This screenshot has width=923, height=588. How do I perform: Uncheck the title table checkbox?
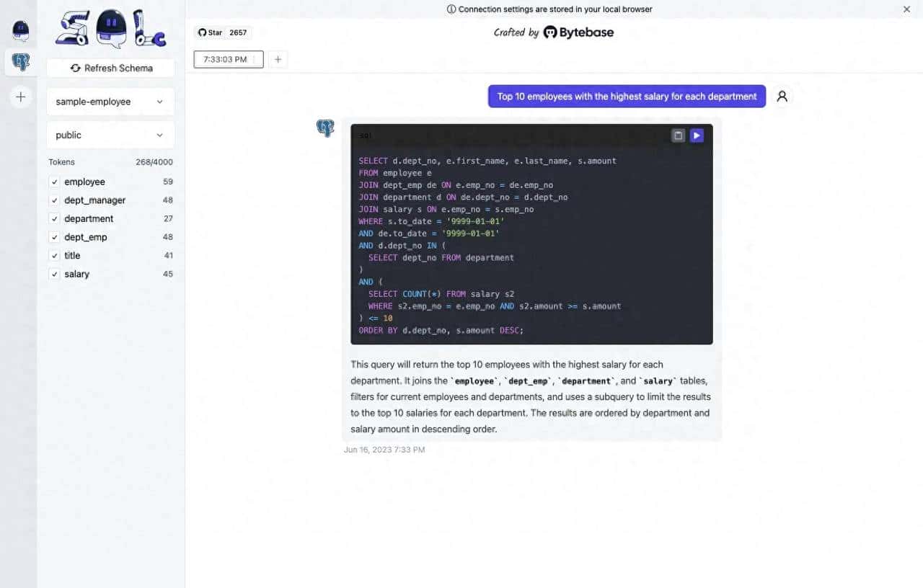(x=54, y=256)
